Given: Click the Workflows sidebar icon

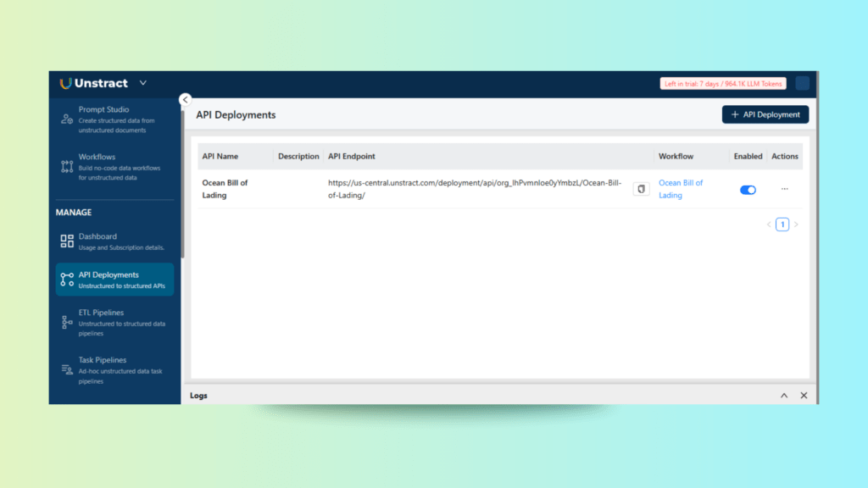Looking at the screenshot, I should [67, 167].
